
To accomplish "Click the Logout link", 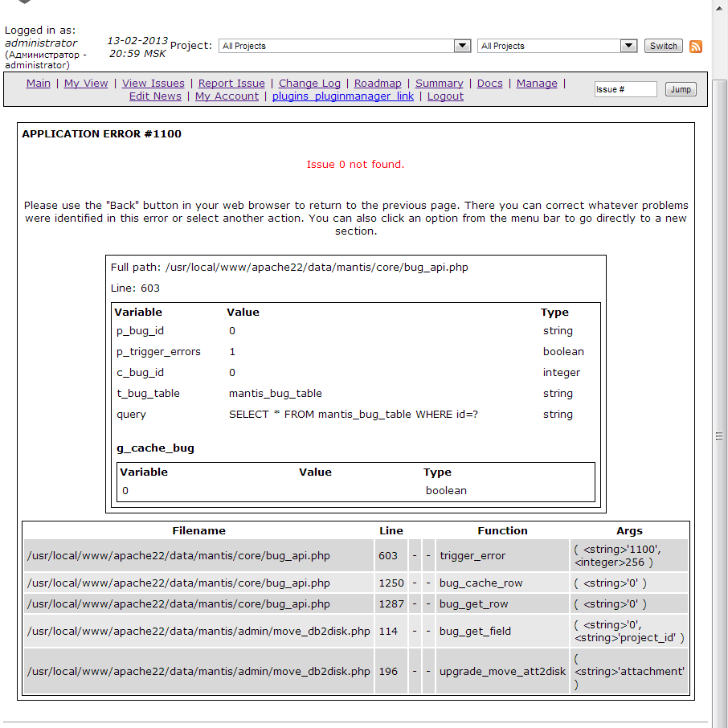I will pos(445,96).
